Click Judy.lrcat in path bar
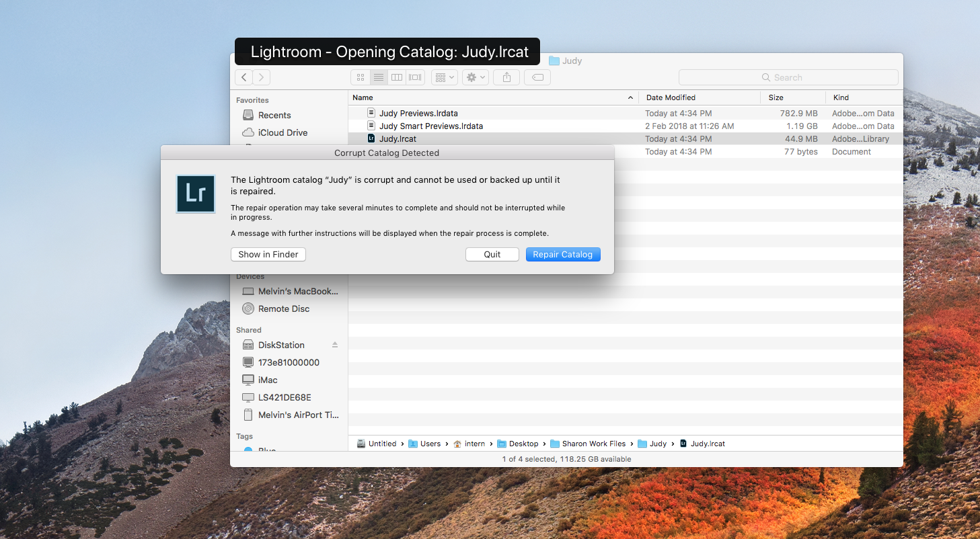Image resolution: width=980 pixels, height=539 pixels. click(702, 444)
